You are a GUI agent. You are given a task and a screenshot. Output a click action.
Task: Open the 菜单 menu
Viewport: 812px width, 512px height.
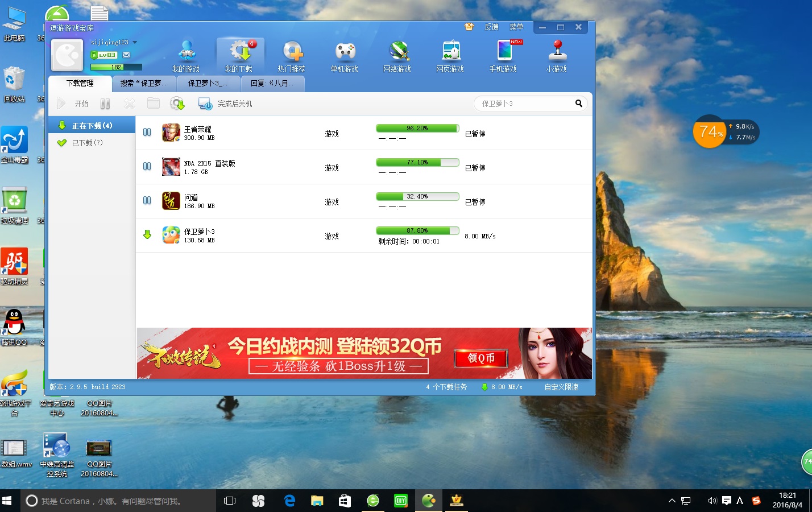click(516, 27)
